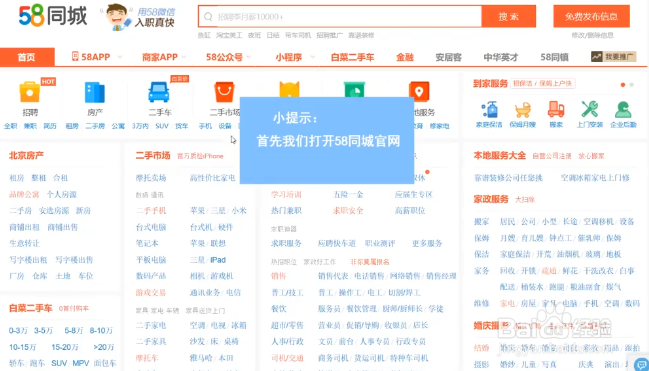Open the 北京房产 heading link
The image size is (649, 371).
point(26,156)
